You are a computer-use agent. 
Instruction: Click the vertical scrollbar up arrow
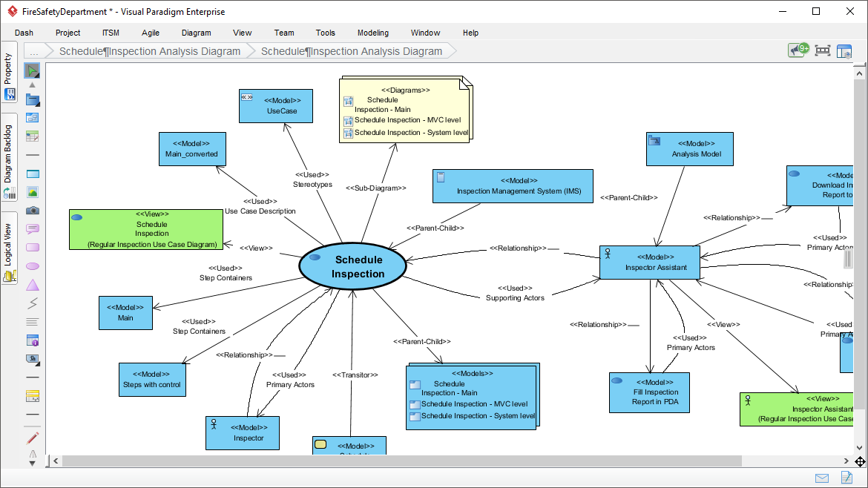tap(859, 73)
